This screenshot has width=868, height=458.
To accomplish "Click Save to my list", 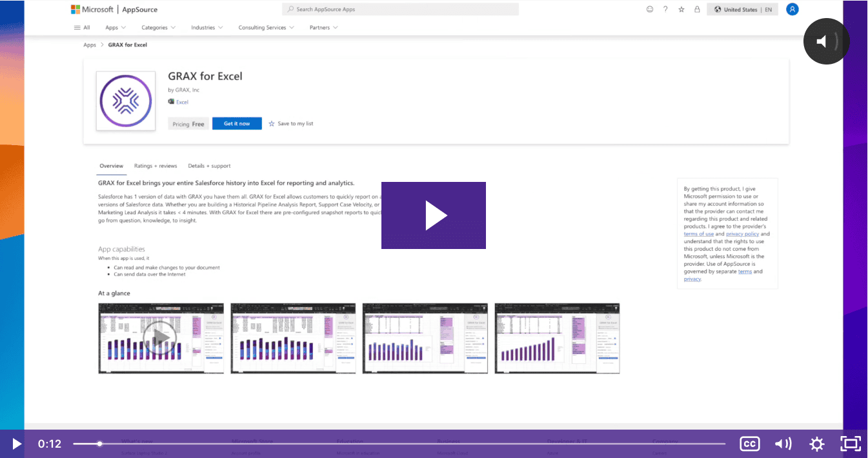I will [x=291, y=123].
